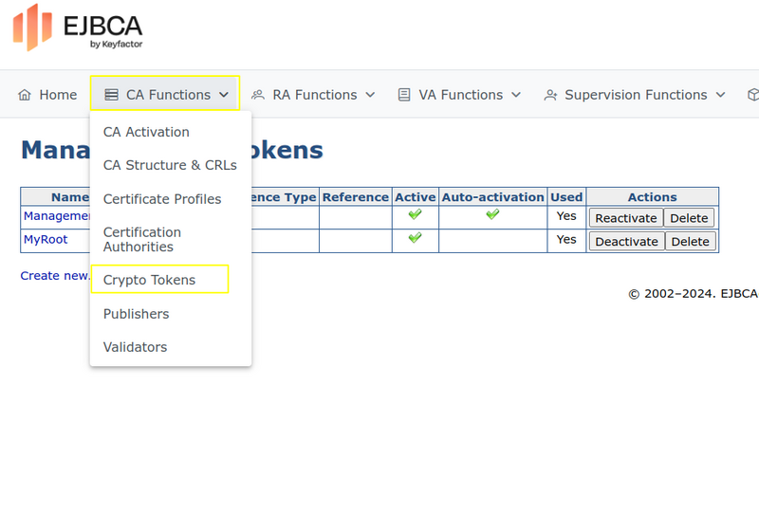This screenshot has width=759, height=532.
Task: Click the Create new link
Action: pos(55,276)
